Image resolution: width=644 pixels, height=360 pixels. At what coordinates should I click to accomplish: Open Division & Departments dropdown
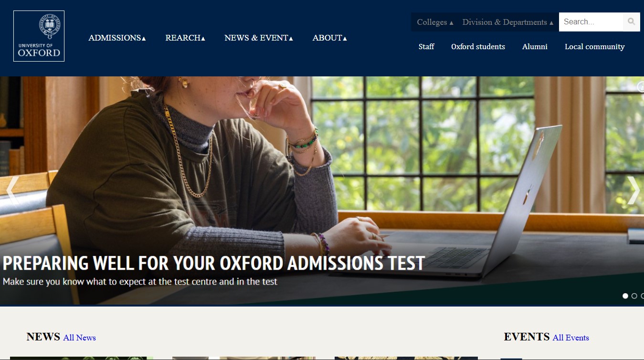coord(508,22)
